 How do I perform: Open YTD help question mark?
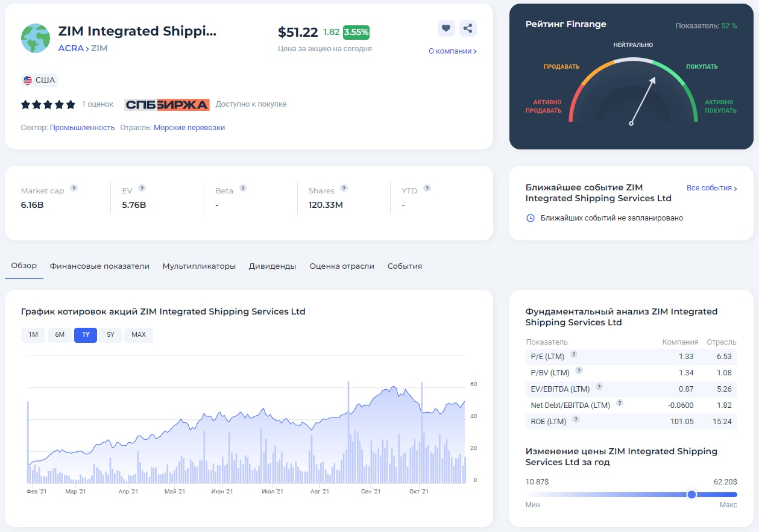click(x=427, y=188)
